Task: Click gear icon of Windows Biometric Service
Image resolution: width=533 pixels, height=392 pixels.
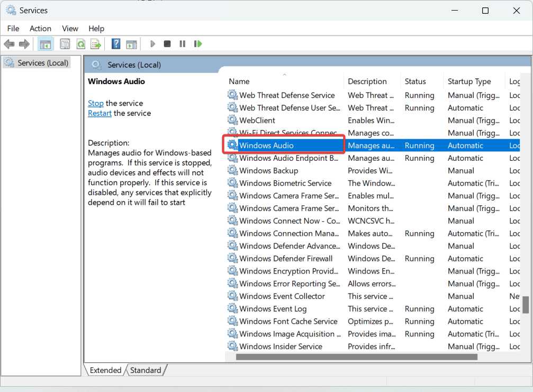Action: (233, 183)
